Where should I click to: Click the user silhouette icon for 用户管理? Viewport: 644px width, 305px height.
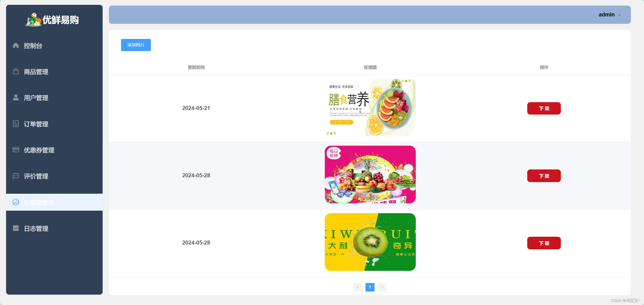pyautogui.click(x=16, y=98)
